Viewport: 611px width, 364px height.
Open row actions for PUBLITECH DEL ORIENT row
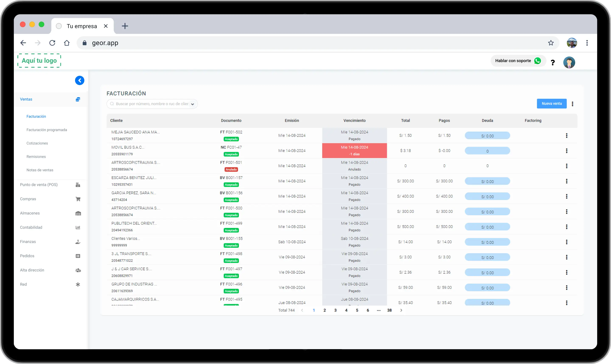click(566, 227)
